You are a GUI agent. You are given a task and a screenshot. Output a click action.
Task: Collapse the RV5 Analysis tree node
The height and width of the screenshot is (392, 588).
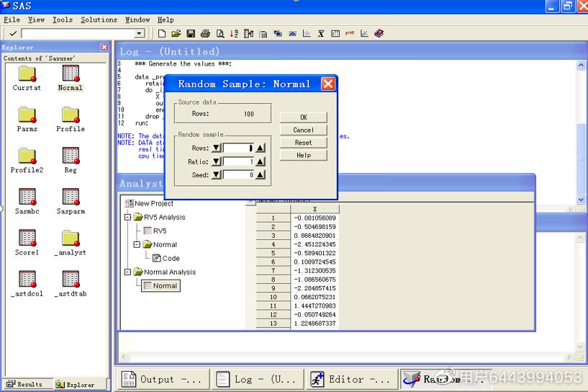coord(128,217)
